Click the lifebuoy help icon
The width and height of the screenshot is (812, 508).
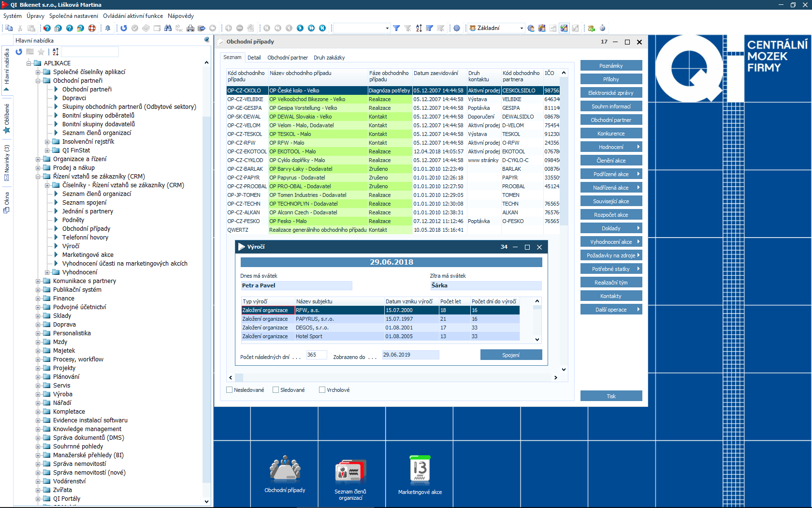click(92, 28)
